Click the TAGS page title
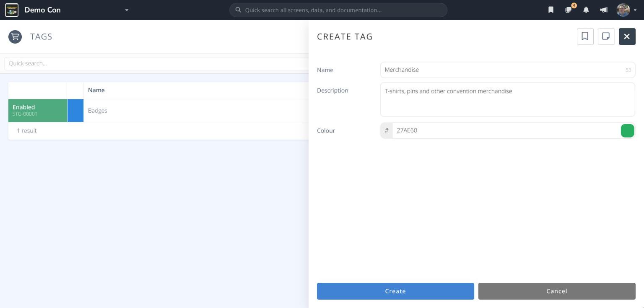Screen dimensions: 644x308 (x=41, y=37)
